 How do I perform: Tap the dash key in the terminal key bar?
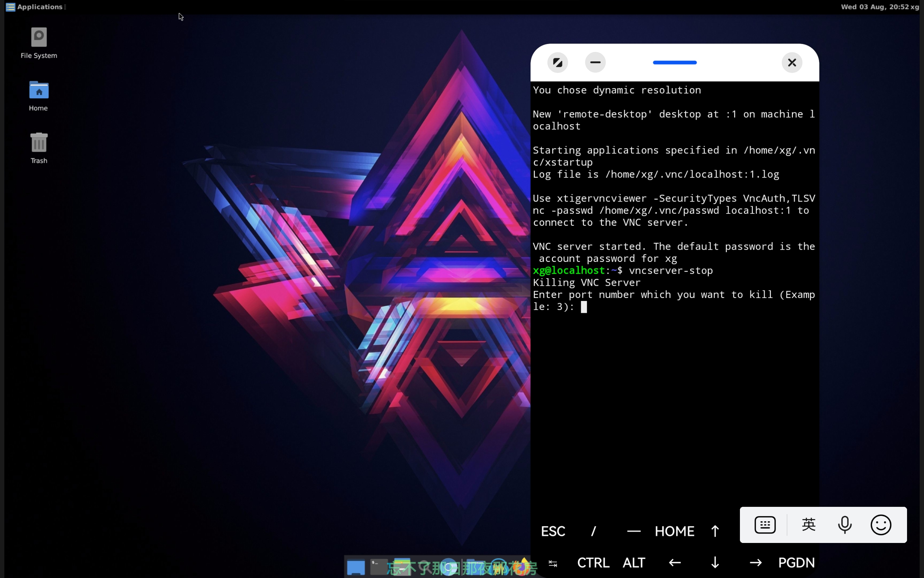[x=634, y=531]
